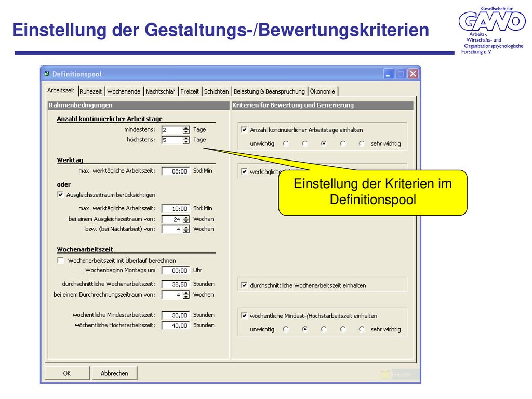
Task: Enable Wochenarbeitszeit mit Überlauf berechnen
Action: (61, 260)
